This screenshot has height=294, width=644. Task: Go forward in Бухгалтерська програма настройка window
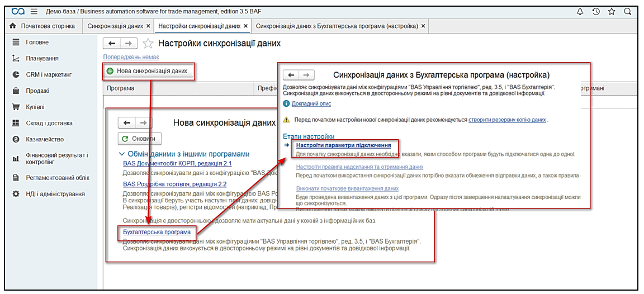307,75
